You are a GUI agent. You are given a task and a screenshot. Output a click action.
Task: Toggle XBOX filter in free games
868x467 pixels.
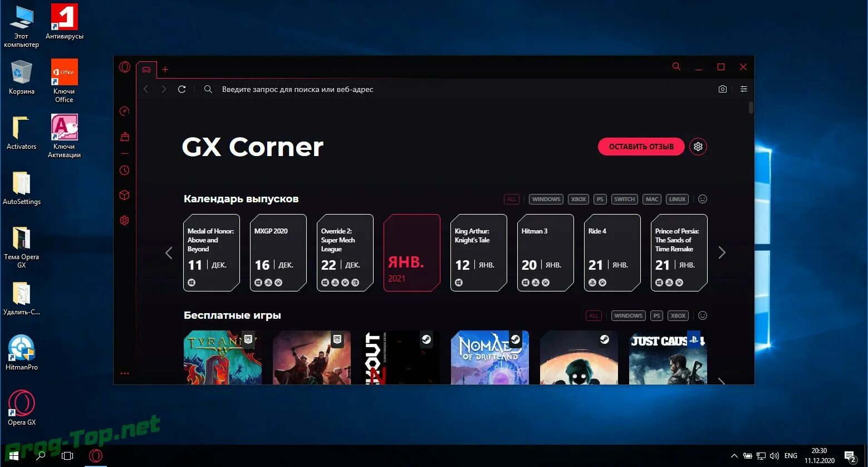[678, 315]
